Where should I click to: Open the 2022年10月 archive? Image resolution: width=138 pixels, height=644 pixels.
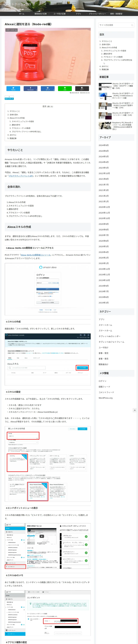(x=104, y=173)
